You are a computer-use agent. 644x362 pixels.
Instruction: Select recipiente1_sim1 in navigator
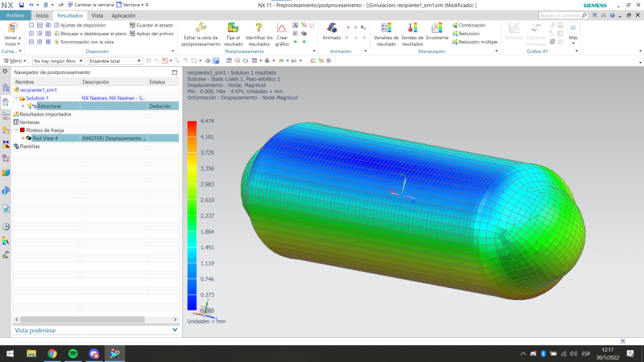pyautogui.click(x=38, y=90)
